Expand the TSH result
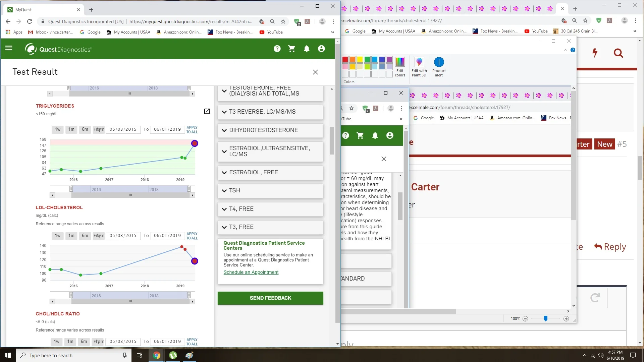 (x=270, y=190)
